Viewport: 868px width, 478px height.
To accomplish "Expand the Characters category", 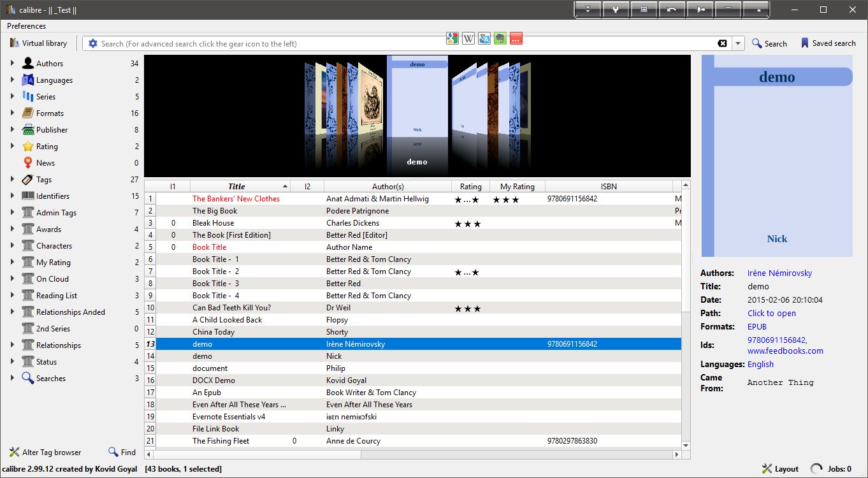I will point(12,245).
